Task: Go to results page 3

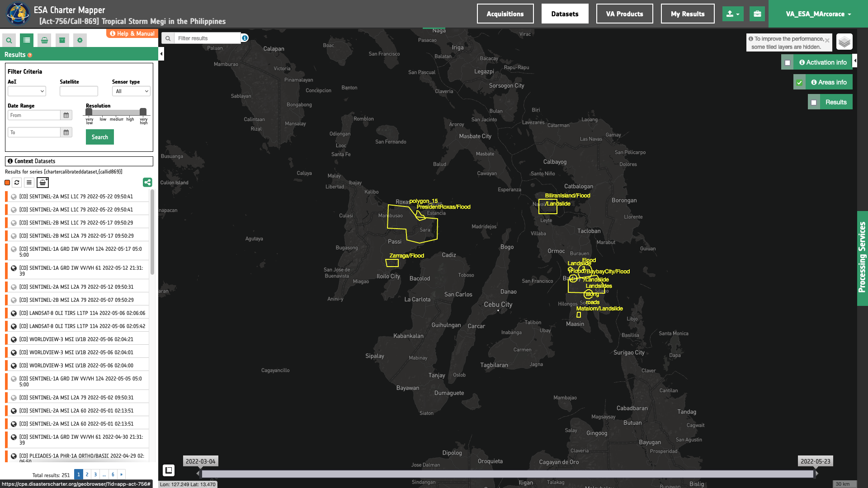Action: (x=95, y=474)
